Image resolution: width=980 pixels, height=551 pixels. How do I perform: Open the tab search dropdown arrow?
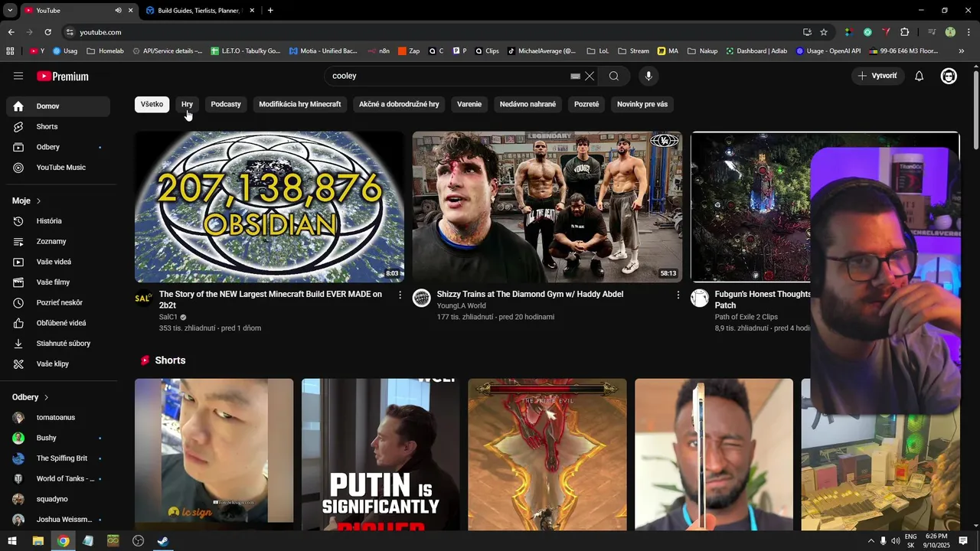pos(10,11)
